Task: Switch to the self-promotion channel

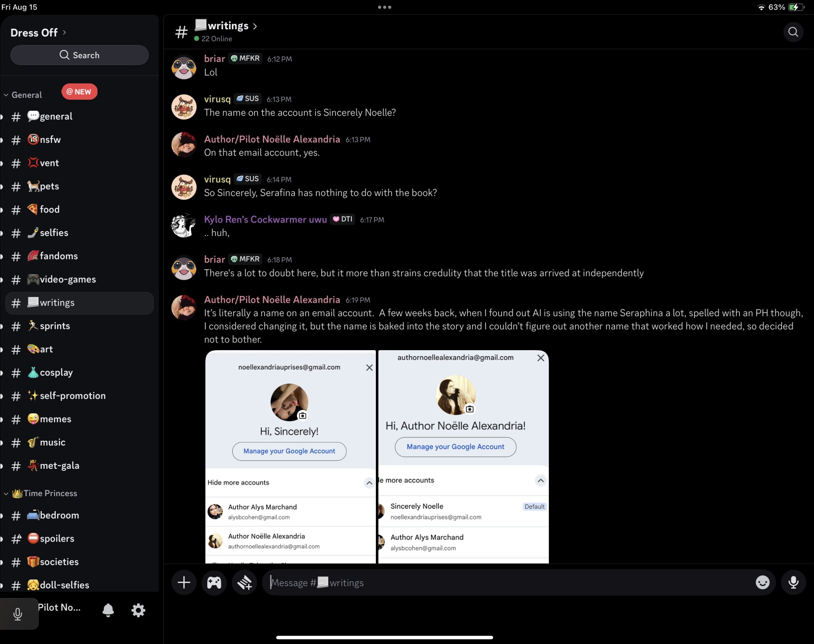Action: click(72, 396)
